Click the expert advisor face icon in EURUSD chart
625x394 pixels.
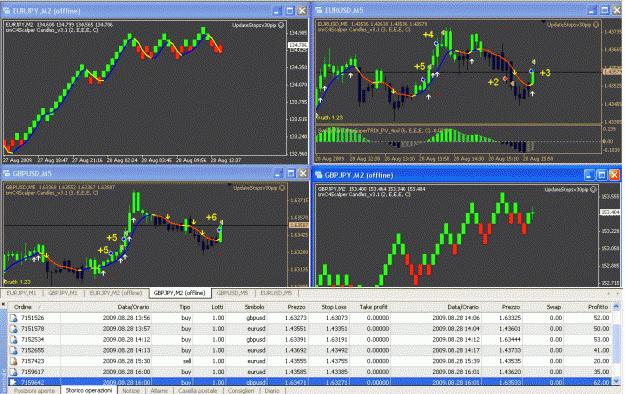point(596,25)
